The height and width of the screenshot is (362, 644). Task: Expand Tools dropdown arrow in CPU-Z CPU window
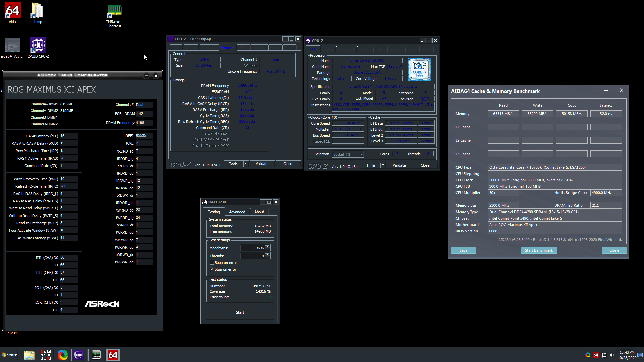(x=383, y=165)
